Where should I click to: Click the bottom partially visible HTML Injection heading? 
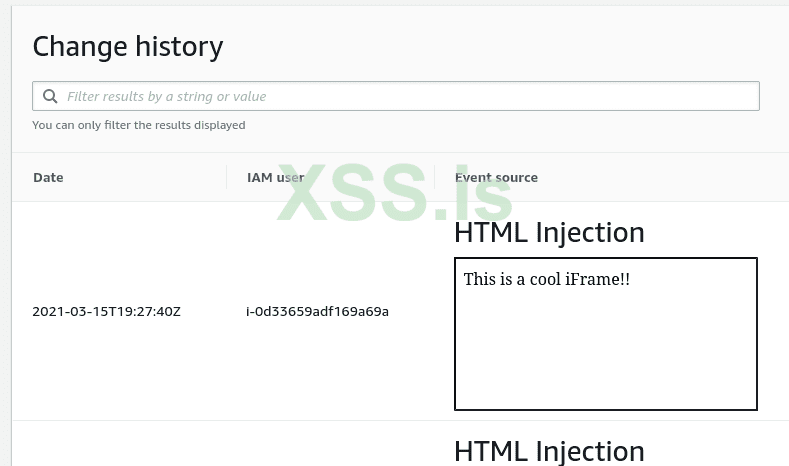(x=549, y=451)
